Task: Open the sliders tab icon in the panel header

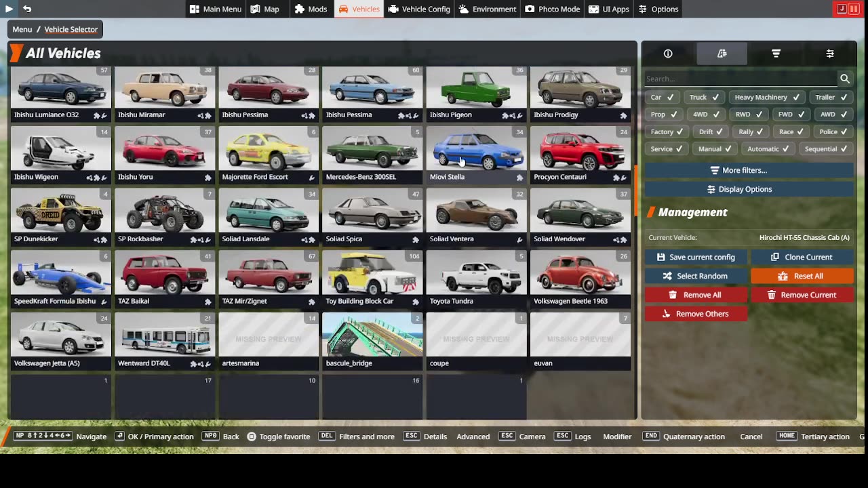Action: click(830, 54)
